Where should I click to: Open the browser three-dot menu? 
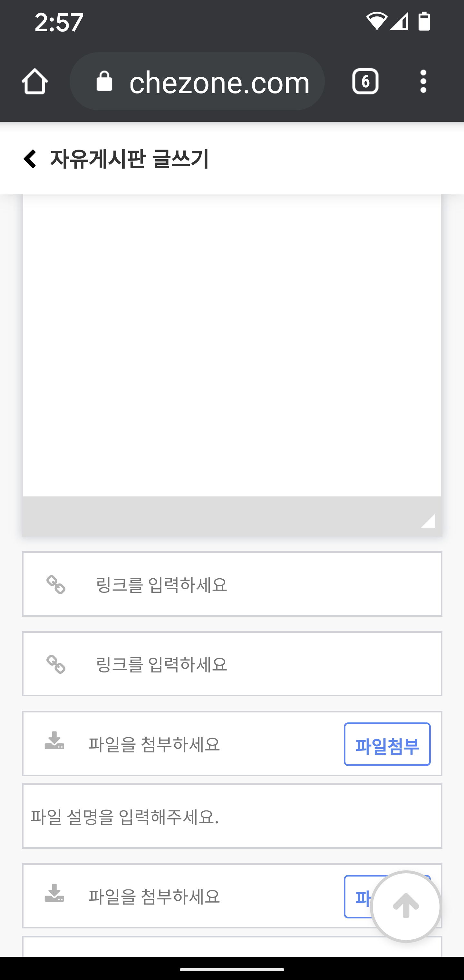(423, 82)
